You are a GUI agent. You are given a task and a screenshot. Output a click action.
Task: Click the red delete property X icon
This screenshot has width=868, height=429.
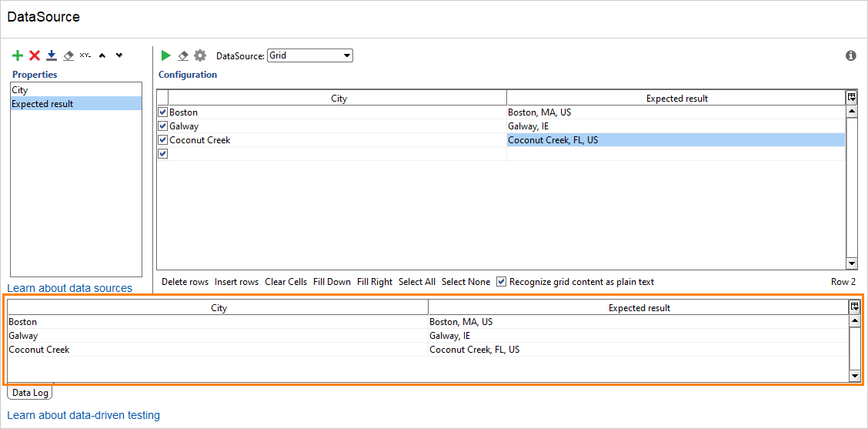pyautogui.click(x=35, y=55)
